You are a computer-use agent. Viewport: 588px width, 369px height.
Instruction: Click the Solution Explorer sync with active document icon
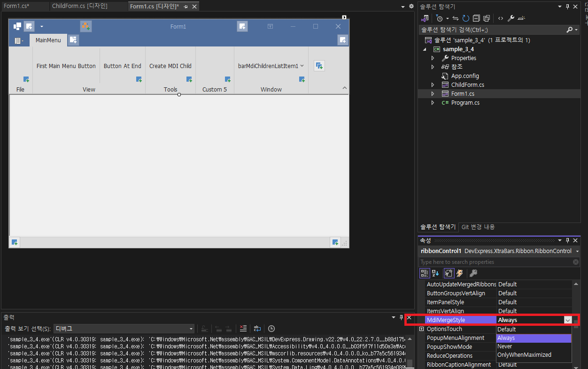pyautogui.click(x=455, y=18)
